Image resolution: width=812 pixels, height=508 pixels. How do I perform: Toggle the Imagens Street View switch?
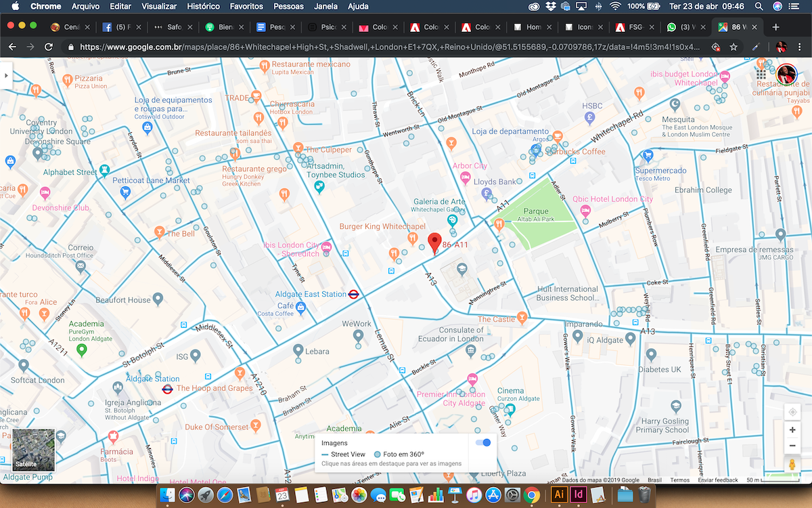tap(483, 442)
